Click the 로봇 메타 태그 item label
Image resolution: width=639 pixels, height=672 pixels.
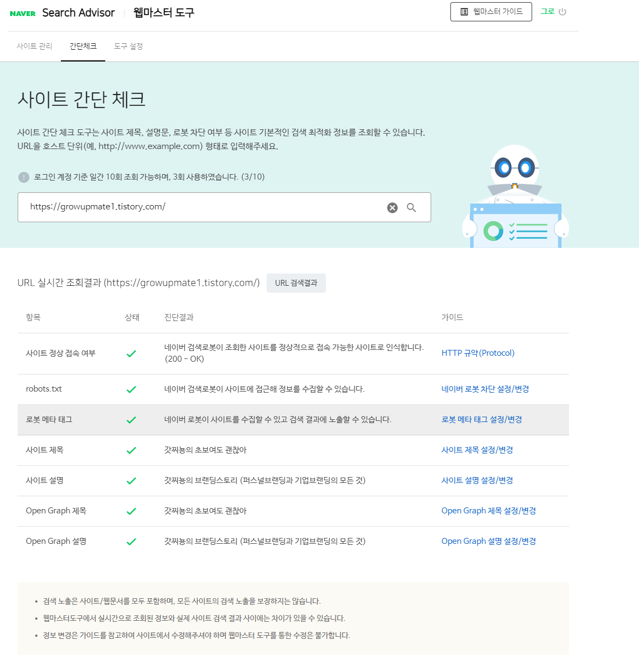coord(49,419)
